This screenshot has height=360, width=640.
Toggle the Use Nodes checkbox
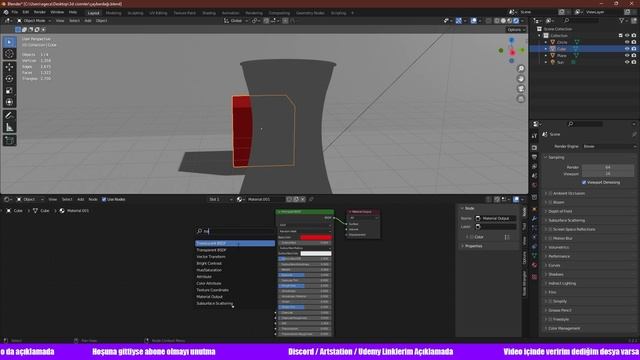click(104, 200)
